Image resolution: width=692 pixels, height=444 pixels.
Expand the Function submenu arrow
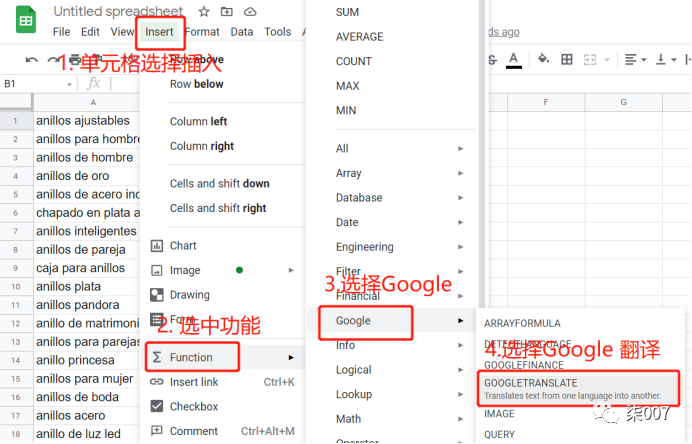pos(291,357)
